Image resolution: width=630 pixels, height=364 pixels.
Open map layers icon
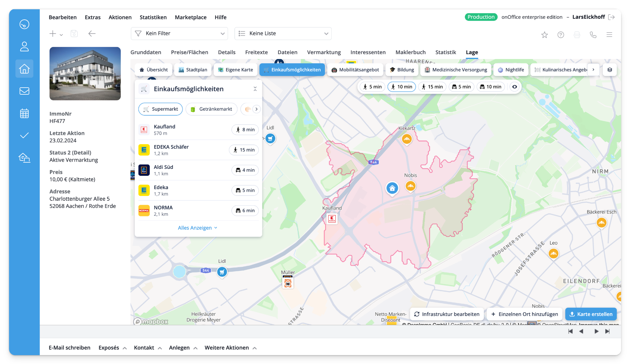click(x=610, y=70)
